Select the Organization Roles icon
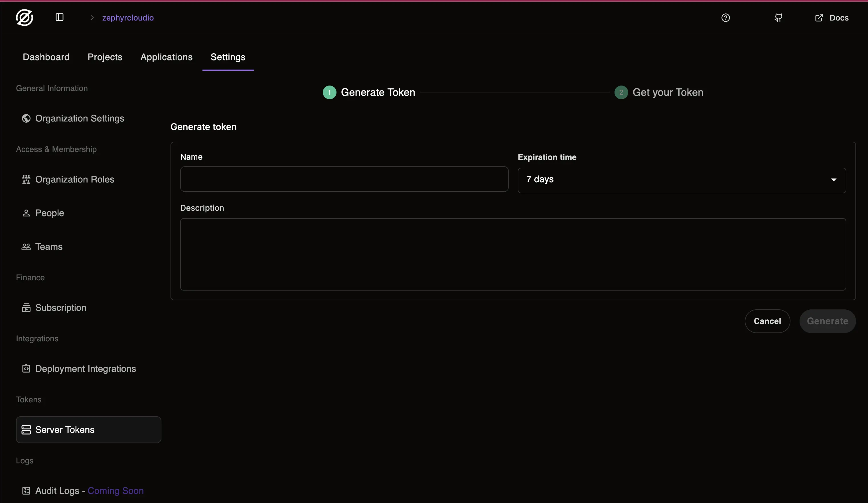868x503 pixels. point(25,179)
